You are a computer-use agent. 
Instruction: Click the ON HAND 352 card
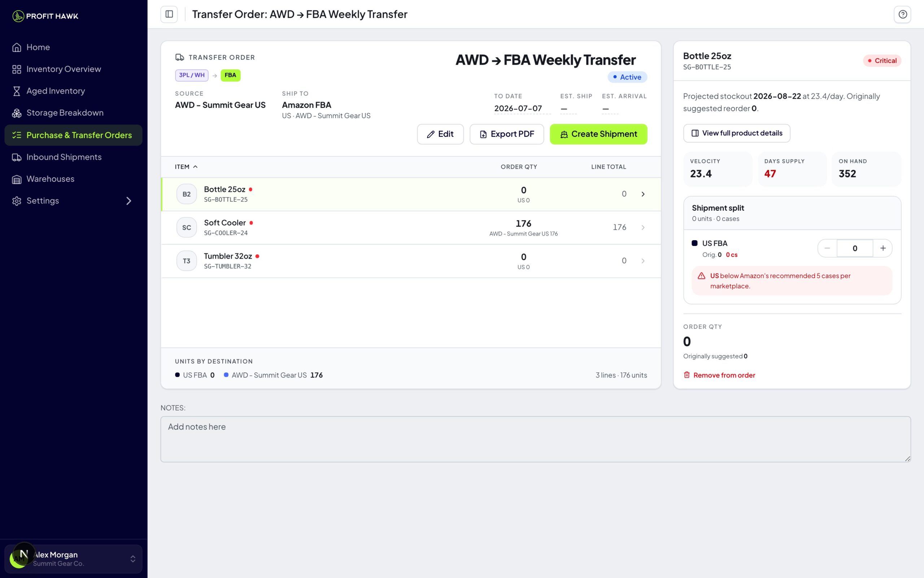(x=866, y=169)
